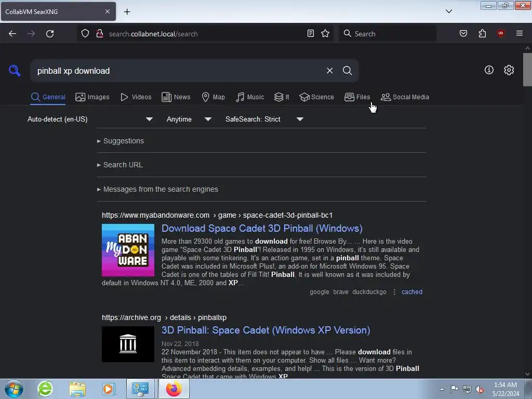
Task: Open a new tab with the plus button
Action: pos(127,11)
